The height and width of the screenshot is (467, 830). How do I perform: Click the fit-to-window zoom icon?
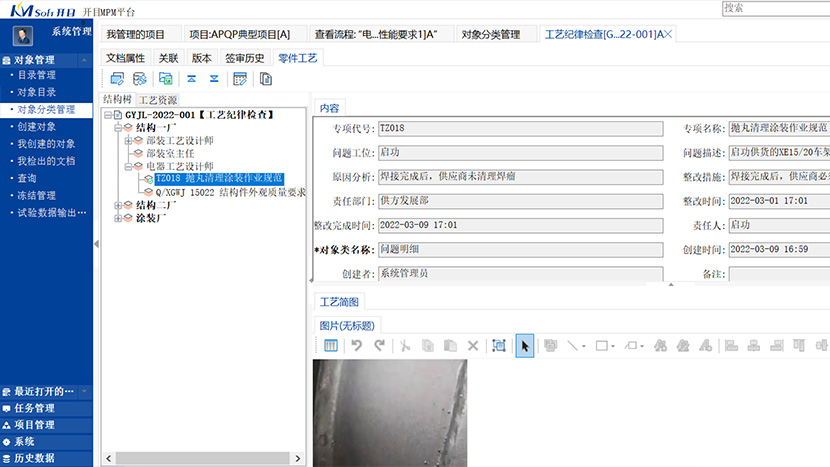click(499, 346)
